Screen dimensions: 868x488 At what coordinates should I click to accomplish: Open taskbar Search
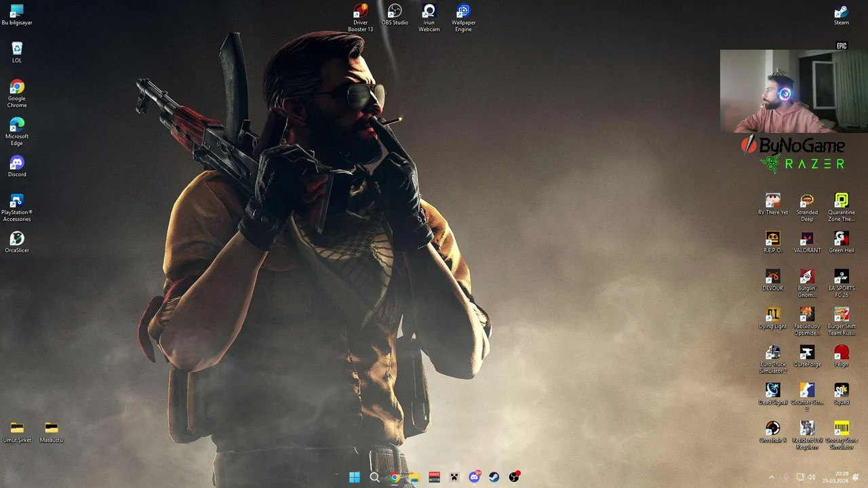374,477
